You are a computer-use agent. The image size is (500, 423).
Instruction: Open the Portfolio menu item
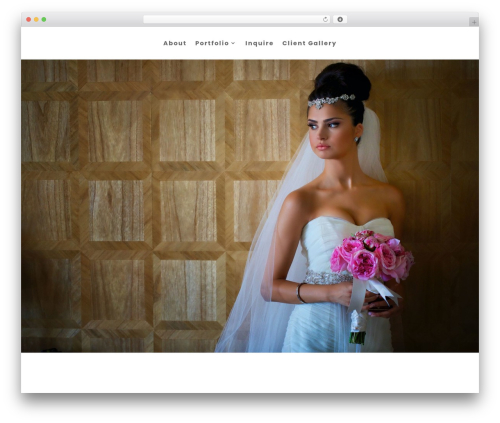[212, 43]
